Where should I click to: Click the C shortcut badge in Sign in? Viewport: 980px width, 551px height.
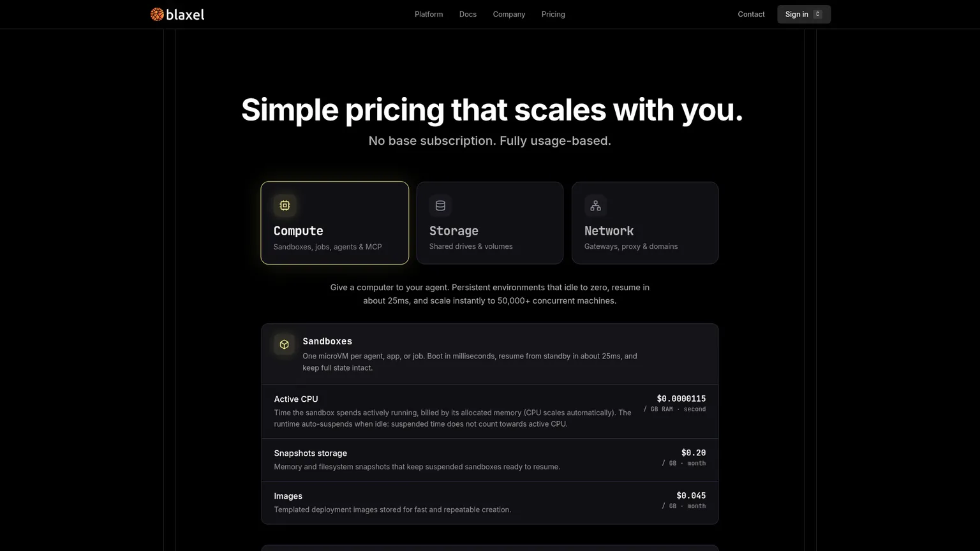[818, 14]
